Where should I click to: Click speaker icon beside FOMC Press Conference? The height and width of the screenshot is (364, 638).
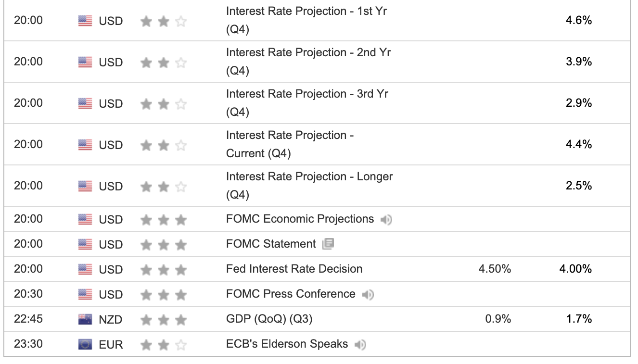click(368, 294)
